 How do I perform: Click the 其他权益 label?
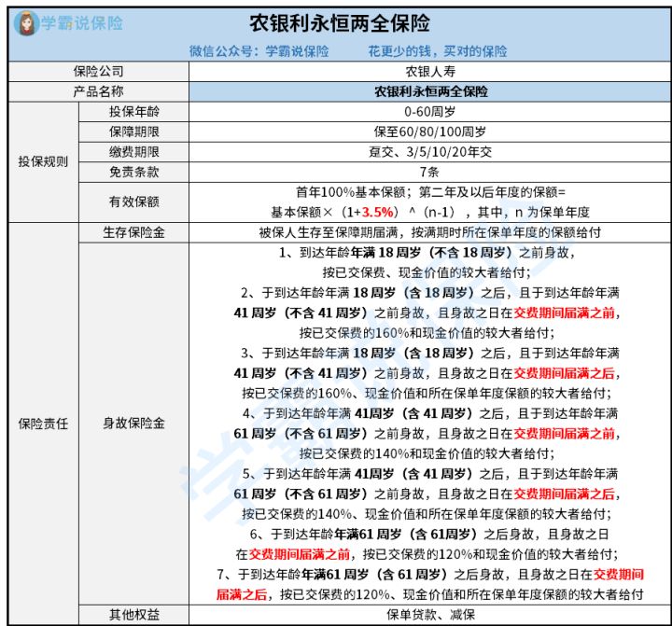[134, 615]
